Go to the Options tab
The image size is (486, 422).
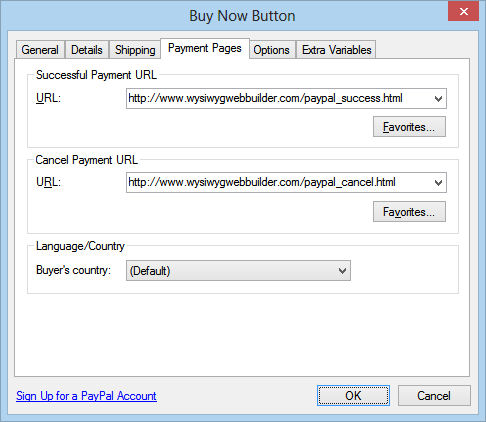coord(272,50)
